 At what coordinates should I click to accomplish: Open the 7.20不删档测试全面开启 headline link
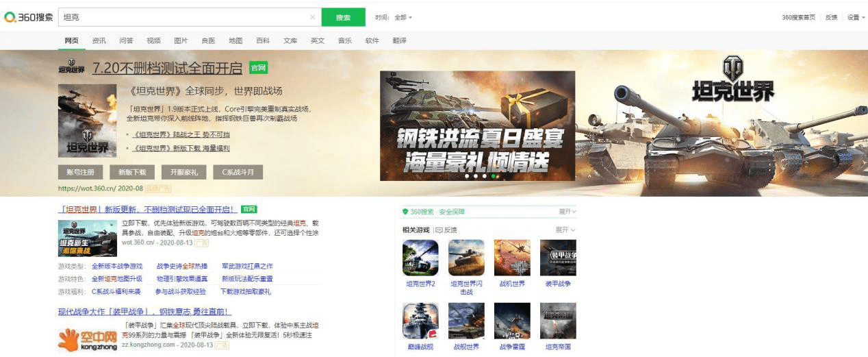(x=168, y=68)
